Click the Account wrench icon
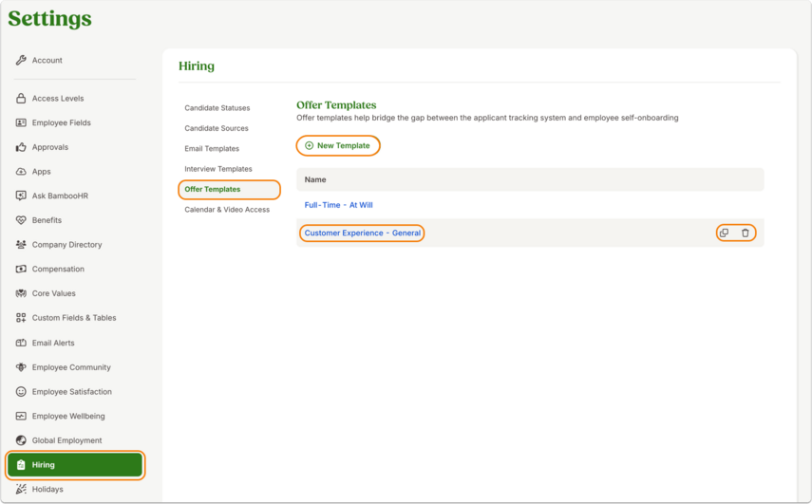812x504 pixels. point(21,60)
